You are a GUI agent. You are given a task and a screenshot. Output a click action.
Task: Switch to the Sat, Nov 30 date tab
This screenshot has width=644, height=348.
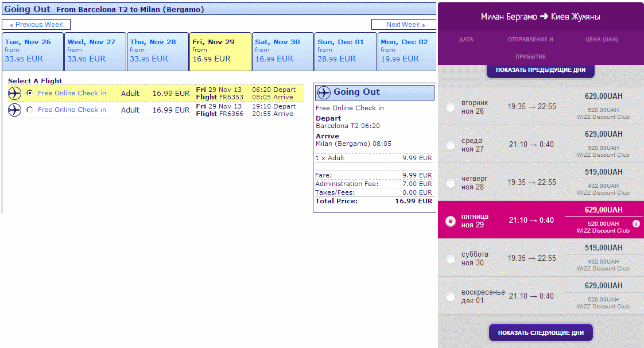(283, 51)
